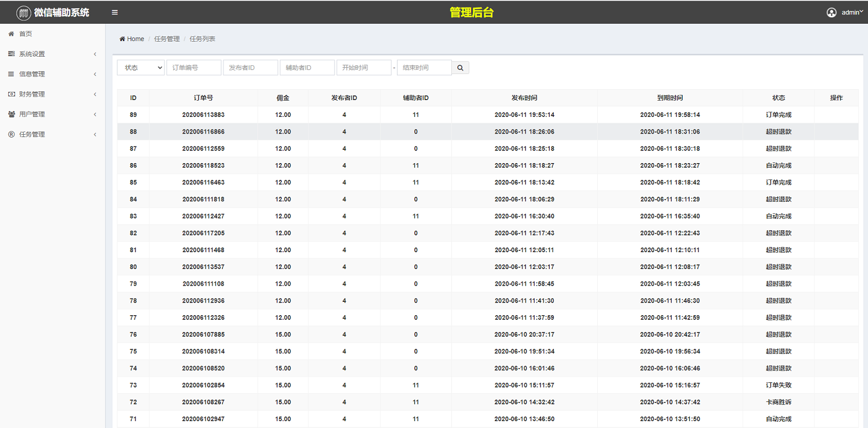
Task: Select the 开始时间 date field
Action: (364, 68)
